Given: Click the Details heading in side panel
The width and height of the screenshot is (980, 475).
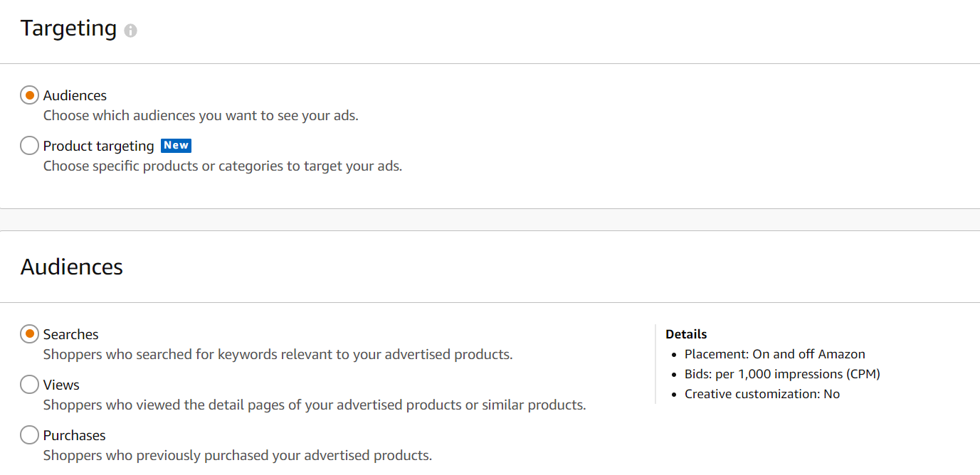Looking at the screenshot, I should tap(686, 334).
